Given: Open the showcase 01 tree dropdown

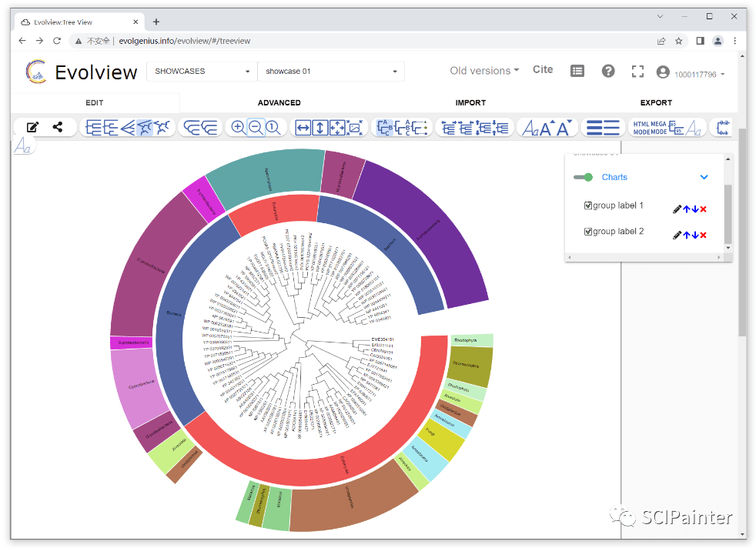Looking at the screenshot, I should coord(331,72).
